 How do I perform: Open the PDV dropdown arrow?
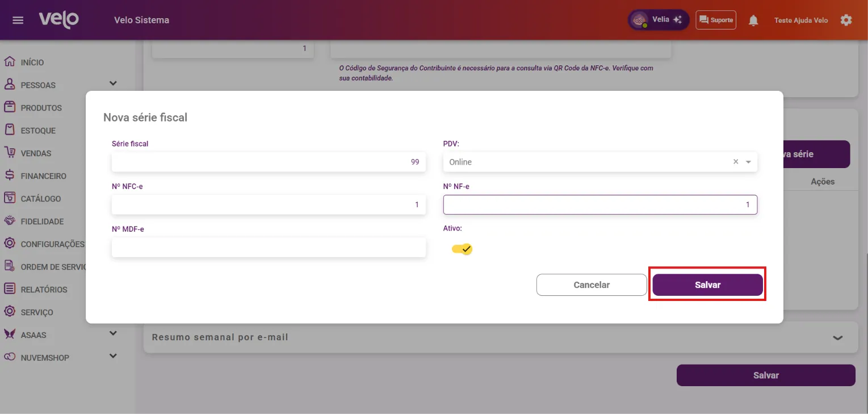748,162
